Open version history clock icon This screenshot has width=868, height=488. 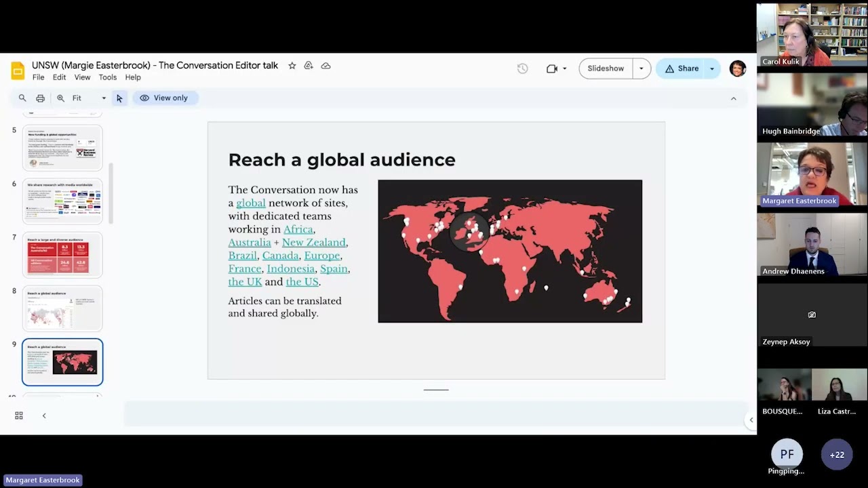click(522, 68)
